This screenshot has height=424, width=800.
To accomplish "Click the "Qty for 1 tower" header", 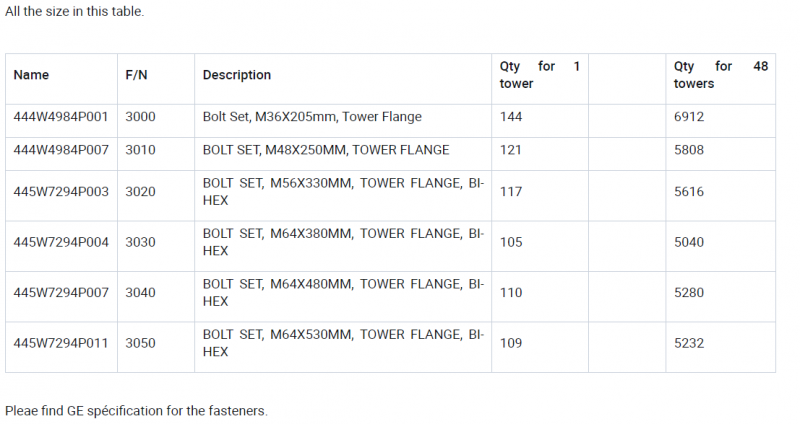I will pos(539,75).
